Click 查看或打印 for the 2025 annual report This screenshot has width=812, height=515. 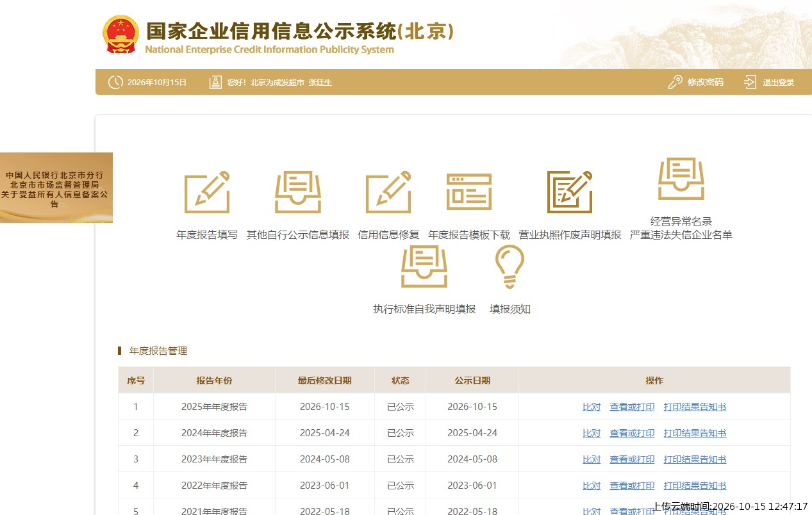tap(632, 407)
